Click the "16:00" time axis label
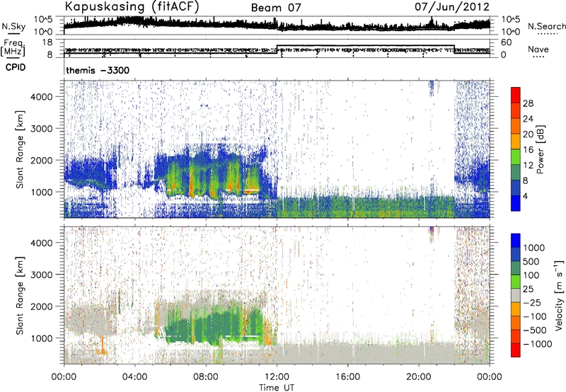 [347, 377]
